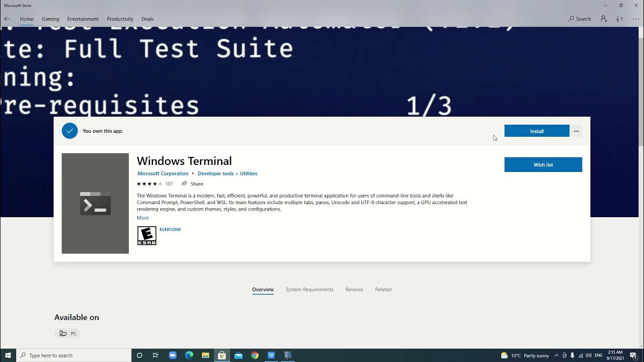The height and width of the screenshot is (362, 644).
Task: Switch to the Reviews tab
Action: (x=354, y=290)
